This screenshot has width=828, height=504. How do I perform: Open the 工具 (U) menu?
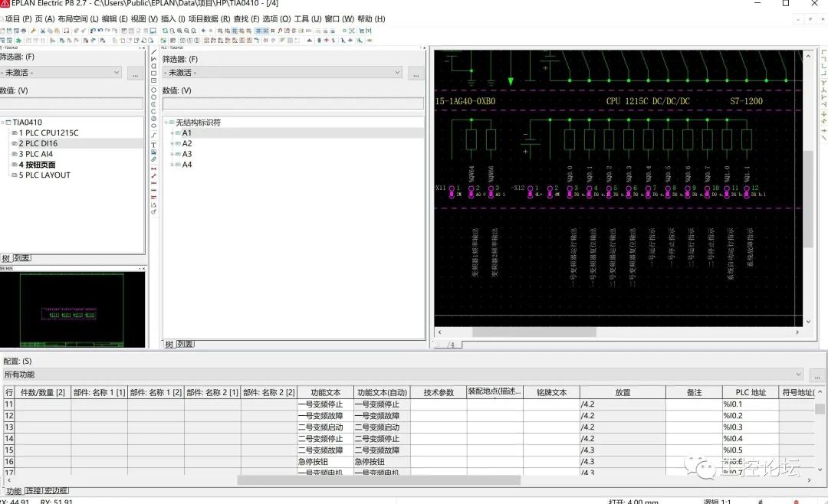click(x=308, y=18)
